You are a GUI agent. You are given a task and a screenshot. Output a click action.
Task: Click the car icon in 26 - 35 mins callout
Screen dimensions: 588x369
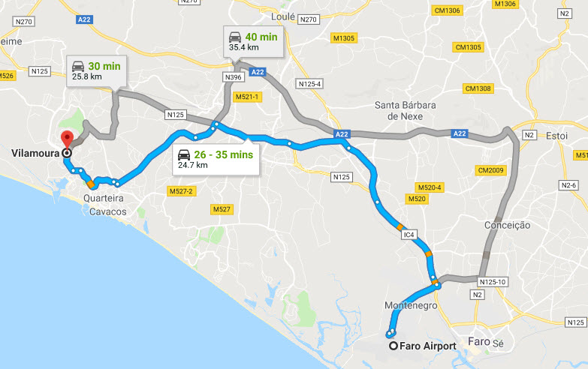point(184,154)
